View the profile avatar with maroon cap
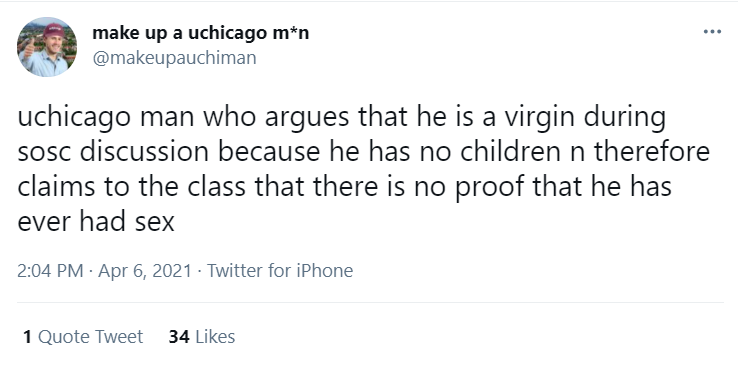The height and width of the screenshot is (365, 738). click(47, 47)
